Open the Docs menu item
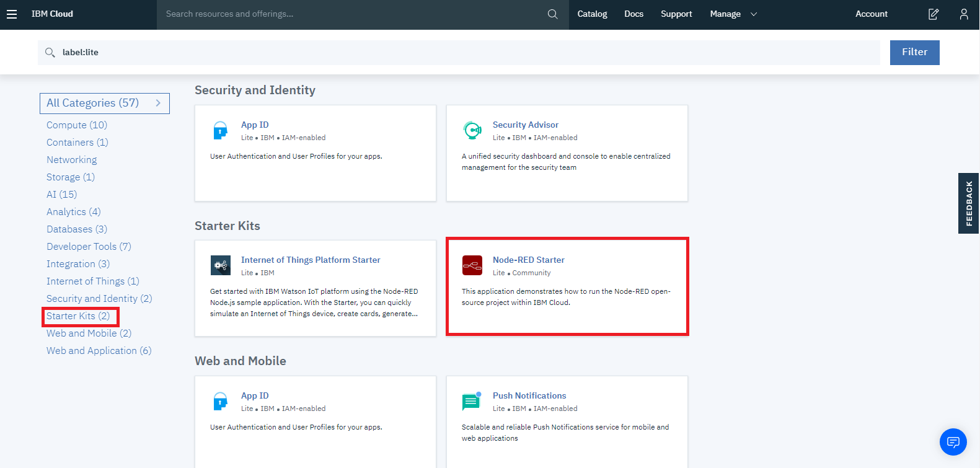980x468 pixels. coord(633,14)
